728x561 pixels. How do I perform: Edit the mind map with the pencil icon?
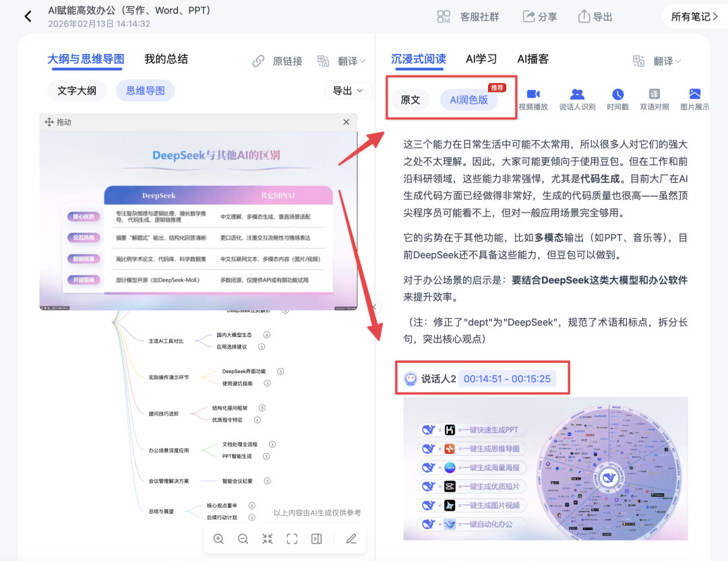tap(351, 539)
